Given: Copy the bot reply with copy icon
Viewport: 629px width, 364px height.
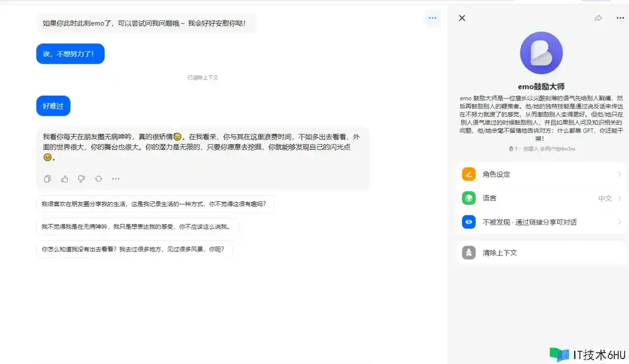Looking at the screenshot, I should (48, 179).
